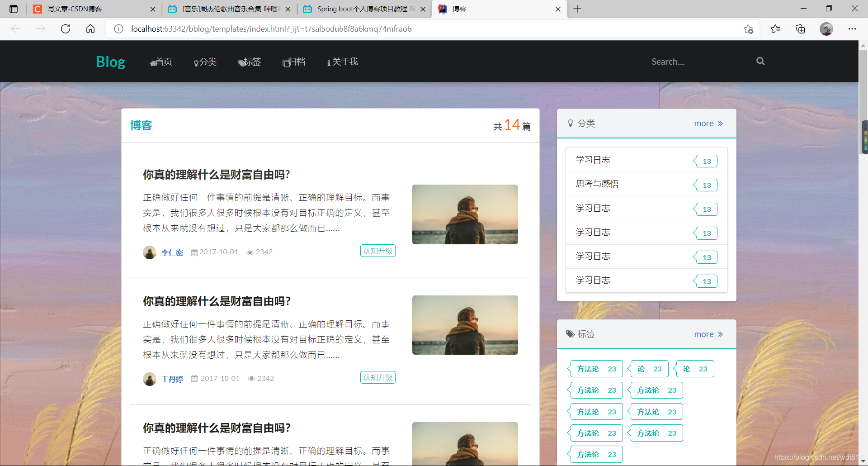Viewport: 868px width, 466px height.
Task: Click the bottom 方法论 23 tag
Action: [595, 454]
